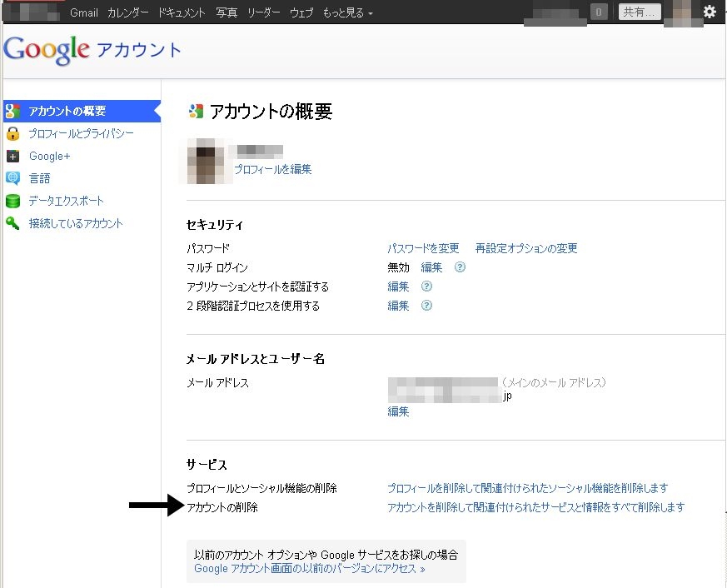
Task: Select アカウントの概要 in the sidebar
Action: pos(82,111)
